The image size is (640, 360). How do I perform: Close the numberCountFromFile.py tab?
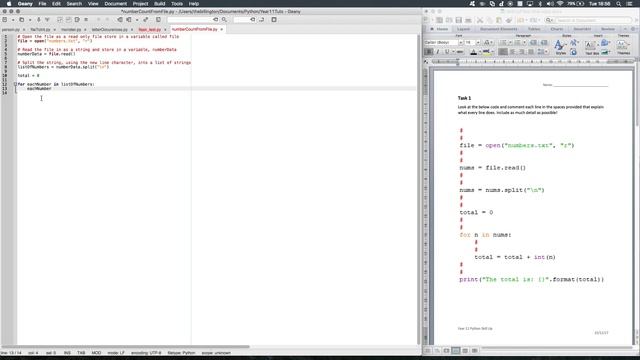[222, 29]
